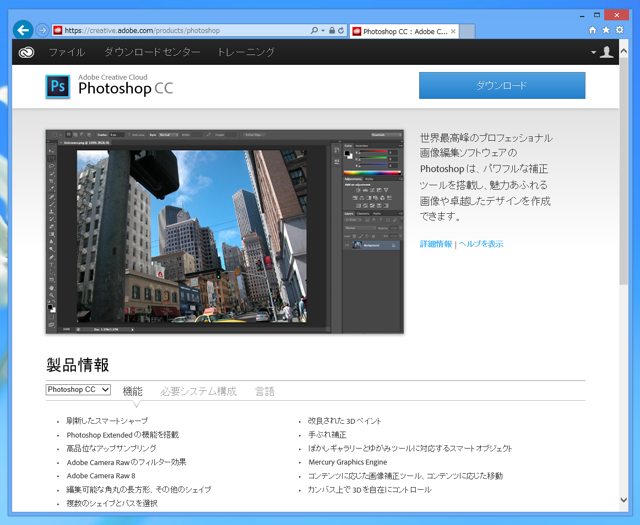Click the 改良された 3D ペイント list item
The width and height of the screenshot is (640, 525).
(344, 421)
